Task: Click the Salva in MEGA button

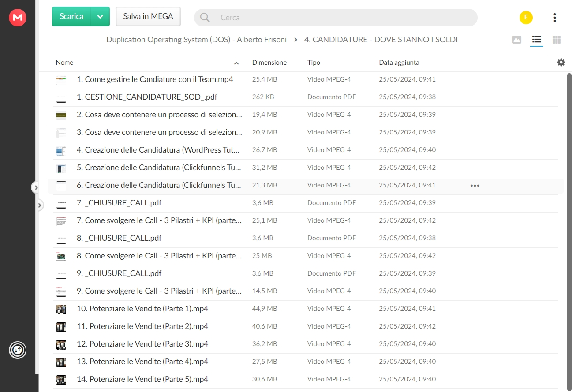Action: 148,16
